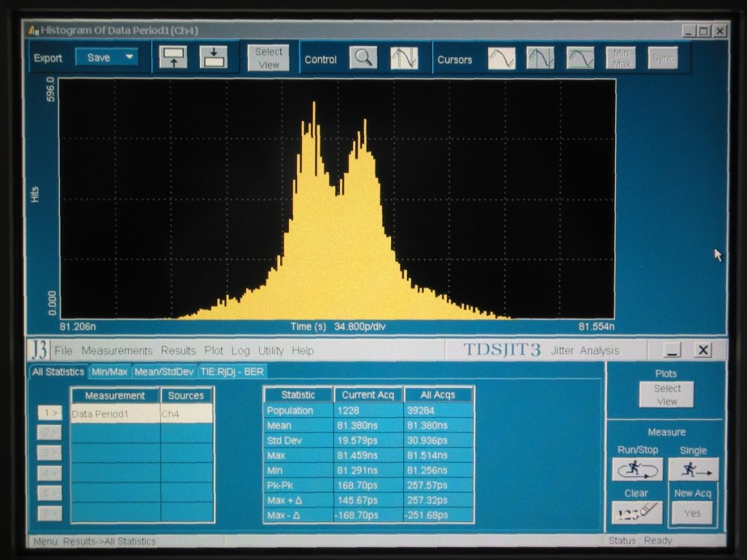Open the Measurements menu
747x560 pixels.
point(117,351)
